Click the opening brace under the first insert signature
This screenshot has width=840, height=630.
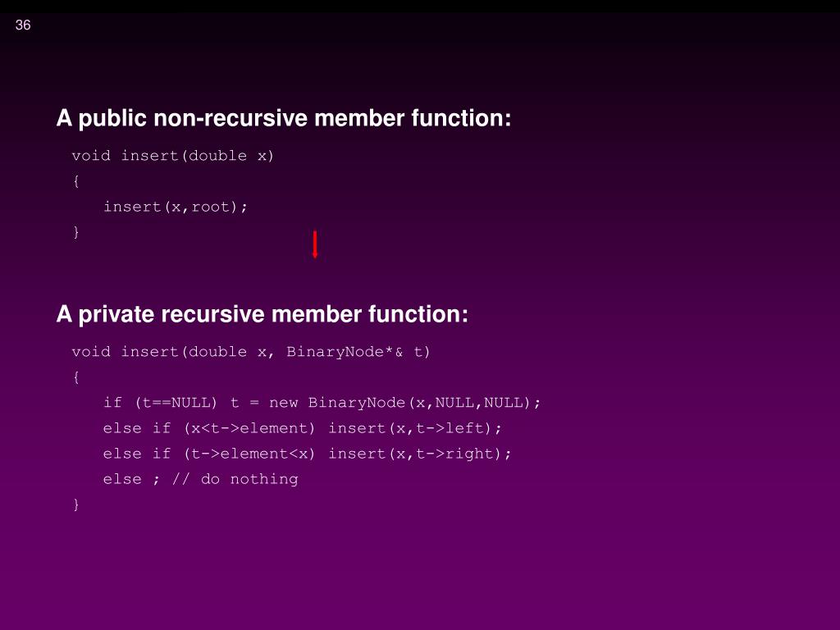(x=76, y=181)
